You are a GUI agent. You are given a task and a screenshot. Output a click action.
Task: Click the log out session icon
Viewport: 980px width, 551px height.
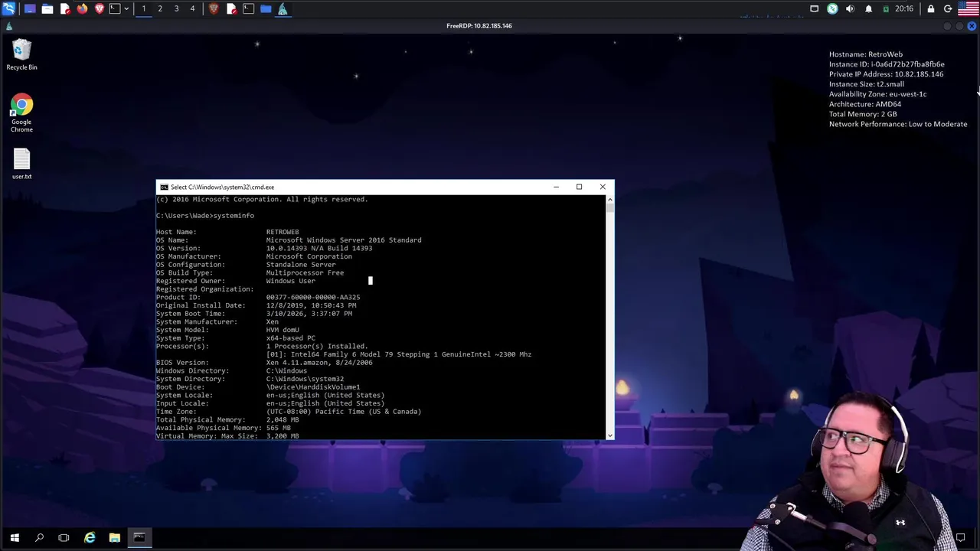(948, 8)
